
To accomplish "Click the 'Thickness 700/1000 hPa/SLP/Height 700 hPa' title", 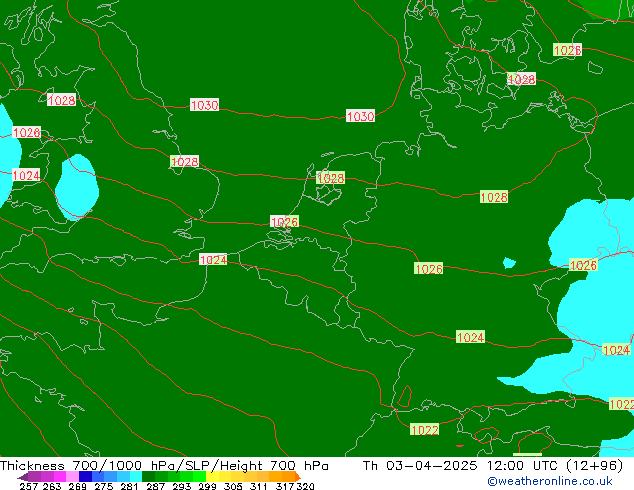I will (164, 466).
